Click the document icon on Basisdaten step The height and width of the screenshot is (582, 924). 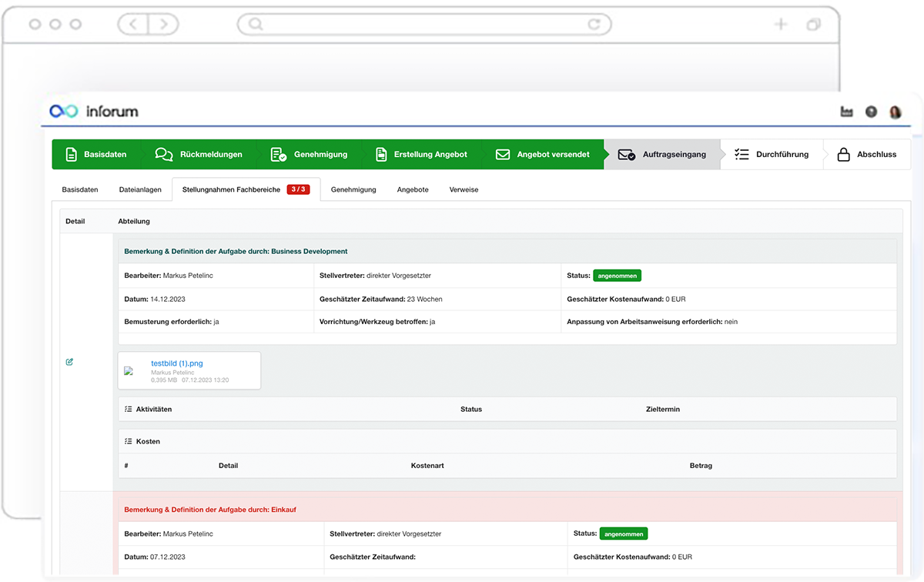[x=72, y=154]
